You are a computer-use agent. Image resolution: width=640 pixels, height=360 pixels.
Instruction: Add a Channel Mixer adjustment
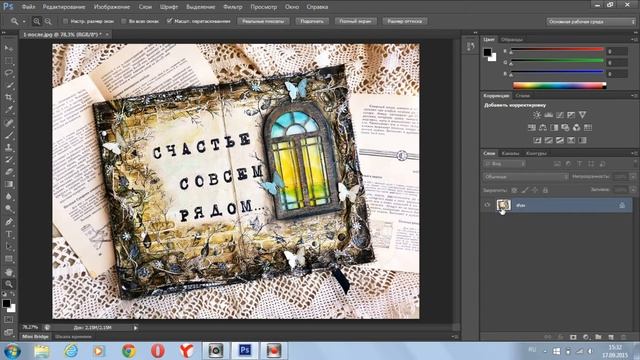point(576,128)
